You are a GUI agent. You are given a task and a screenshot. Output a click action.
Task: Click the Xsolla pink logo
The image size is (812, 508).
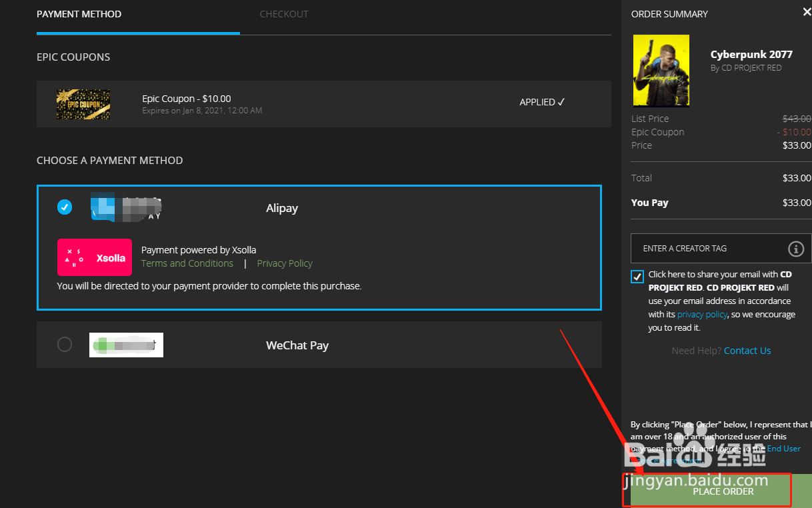pyautogui.click(x=95, y=257)
